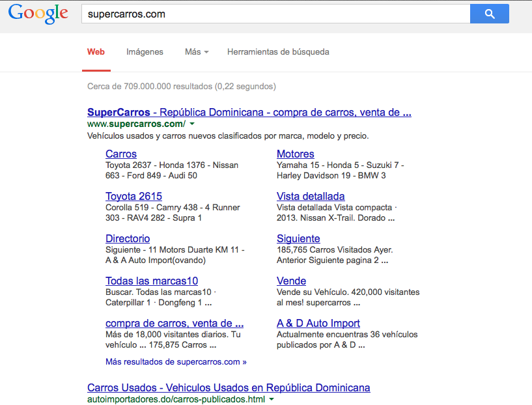
Task: Click Más resultados de supercarros.com »
Action: 176,362
